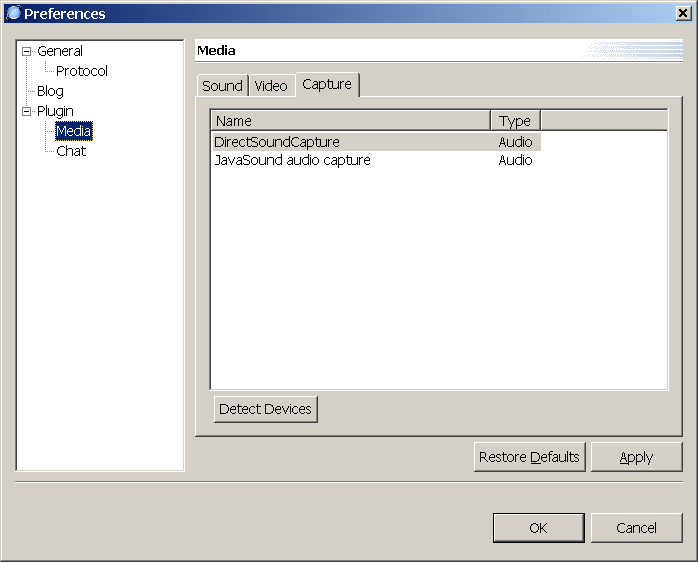Click the Plugin tree label
The height and width of the screenshot is (562, 698).
point(55,111)
